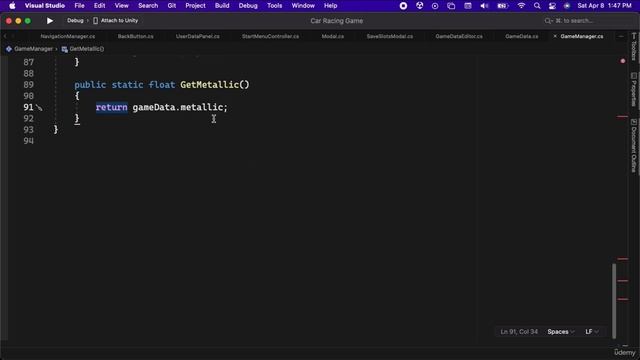Screen dimensions: 640x360
Task: Click the battery icon in menu bar
Action: 502,6
